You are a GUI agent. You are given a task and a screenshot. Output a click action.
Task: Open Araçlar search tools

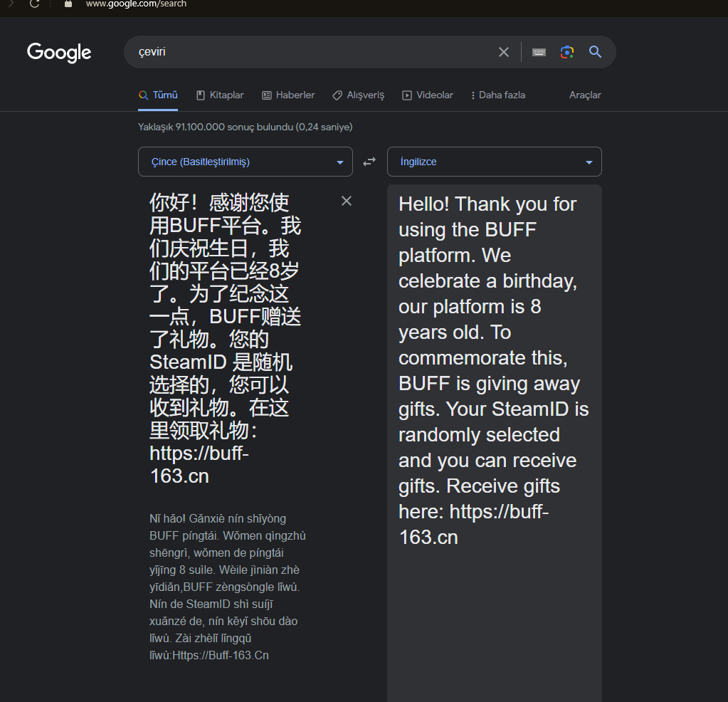[585, 95]
